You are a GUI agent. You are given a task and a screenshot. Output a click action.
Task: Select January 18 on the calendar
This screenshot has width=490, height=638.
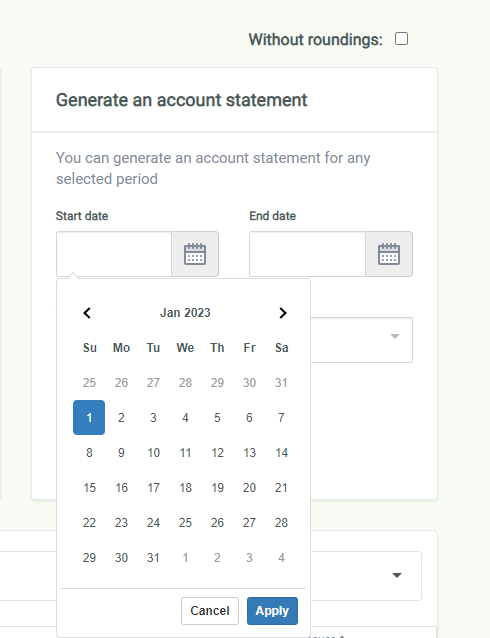[185, 487]
